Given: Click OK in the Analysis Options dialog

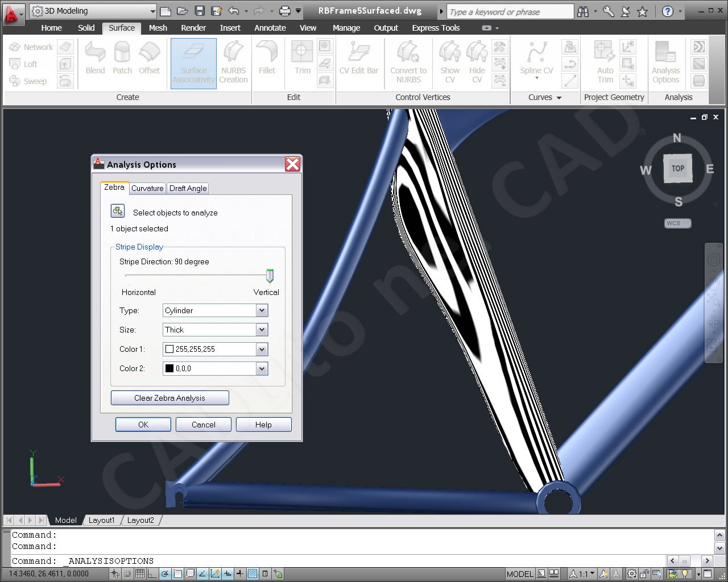Looking at the screenshot, I should [x=143, y=425].
